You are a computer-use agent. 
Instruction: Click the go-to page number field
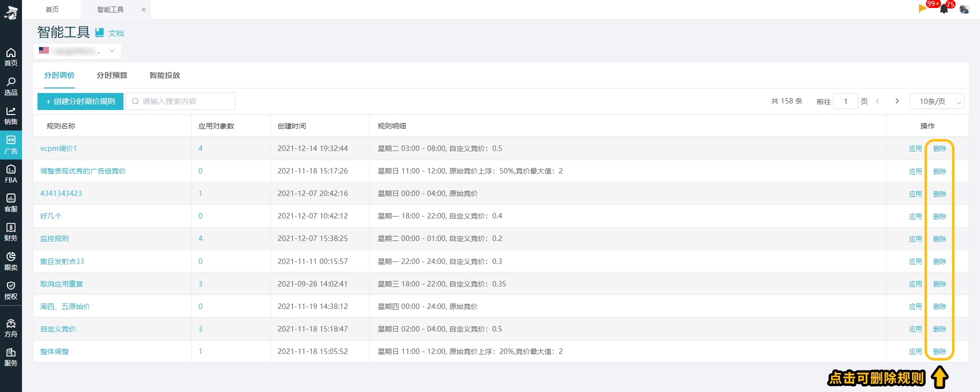(846, 101)
